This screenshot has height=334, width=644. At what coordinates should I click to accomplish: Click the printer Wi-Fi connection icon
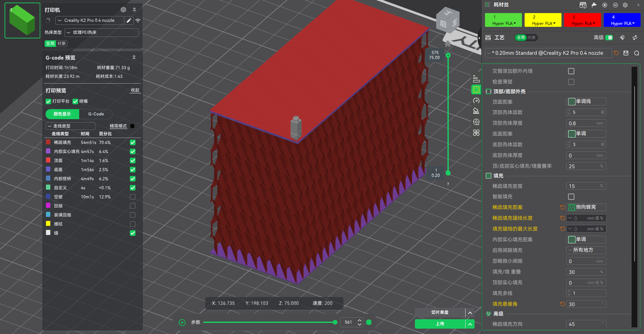tap(138, 21)
